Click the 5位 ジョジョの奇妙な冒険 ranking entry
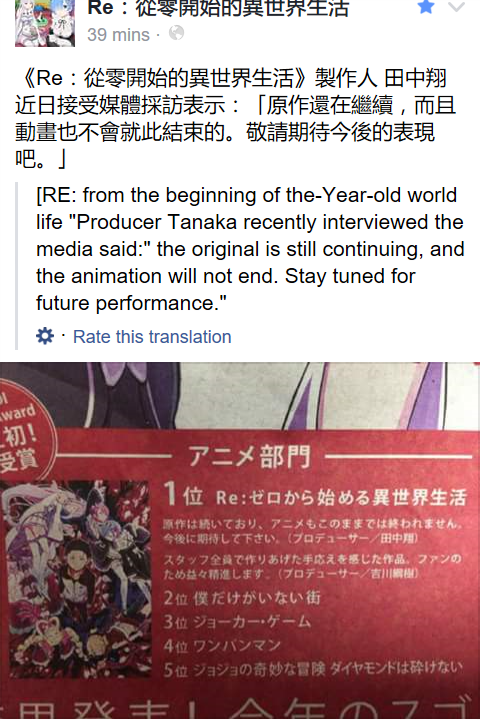 (x=313, y=669)
